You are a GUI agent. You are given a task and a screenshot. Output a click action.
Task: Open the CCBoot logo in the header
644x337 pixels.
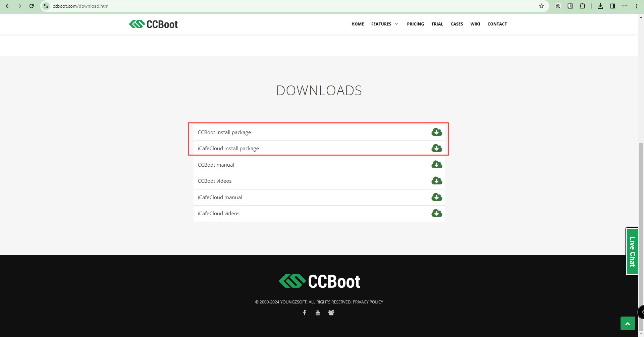pyautogui.click(x=153, y=24)
